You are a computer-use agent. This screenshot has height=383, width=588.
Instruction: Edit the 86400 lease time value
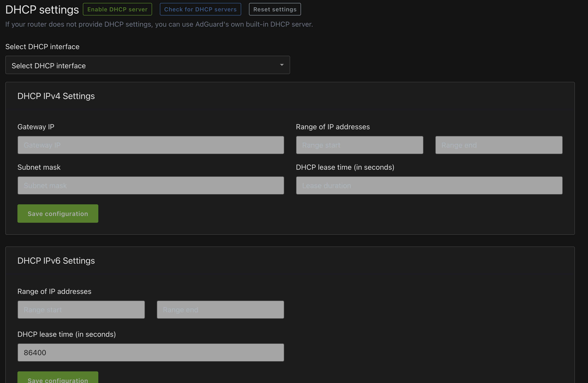pos(150,352)
